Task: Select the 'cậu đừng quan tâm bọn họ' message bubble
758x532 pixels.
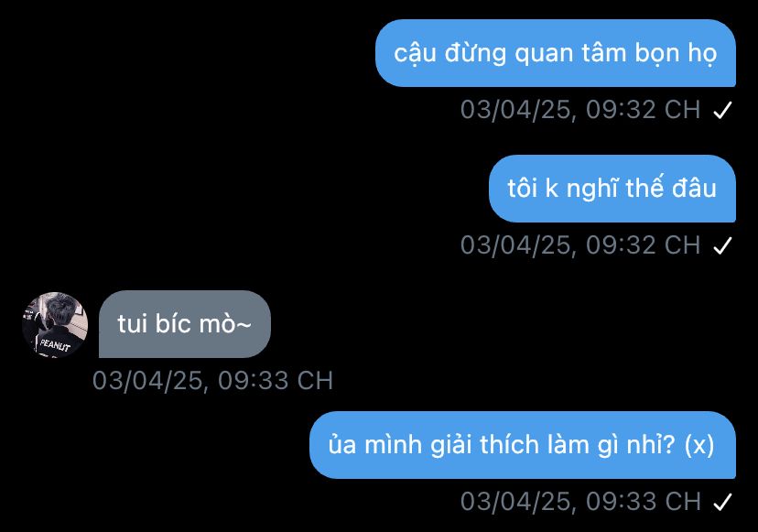Action: (556, 53)
